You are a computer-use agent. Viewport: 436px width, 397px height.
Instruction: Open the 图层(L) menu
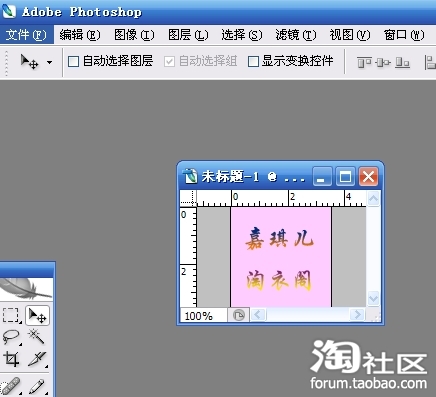click(188, 35)
